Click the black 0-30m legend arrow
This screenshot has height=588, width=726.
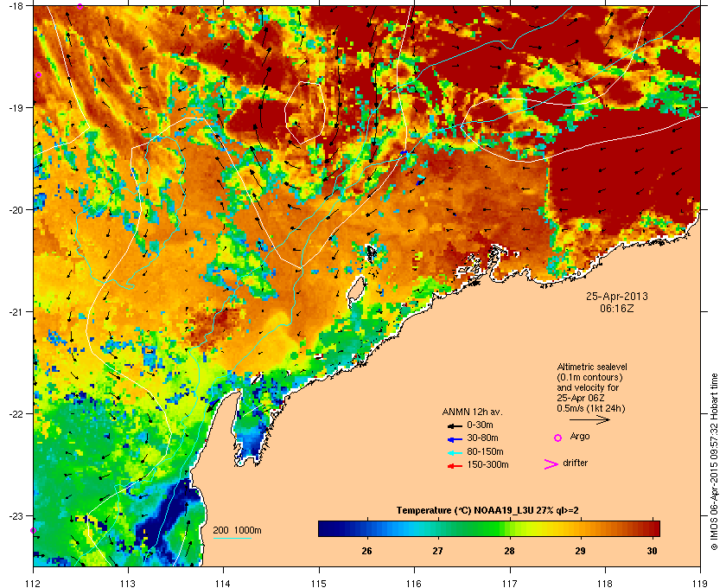[x=455, y=425]
